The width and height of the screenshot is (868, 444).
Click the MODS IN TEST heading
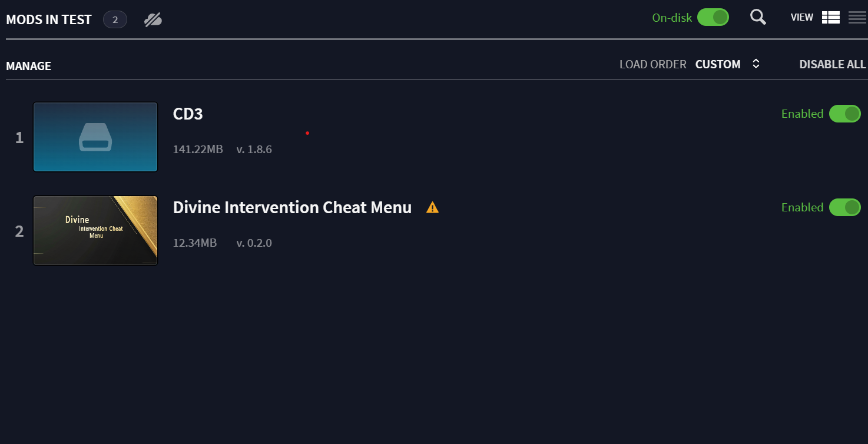[x=49, y=19]
